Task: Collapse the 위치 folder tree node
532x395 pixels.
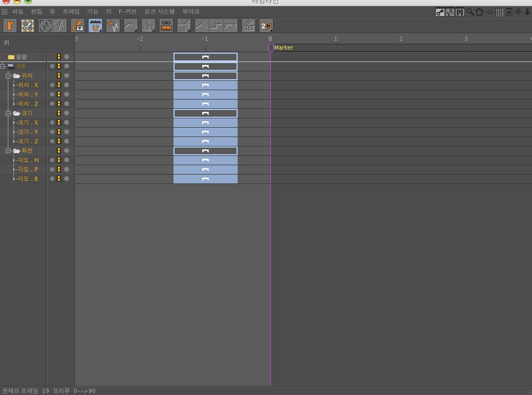Action: pyautogui.click(x=8, y=76)
